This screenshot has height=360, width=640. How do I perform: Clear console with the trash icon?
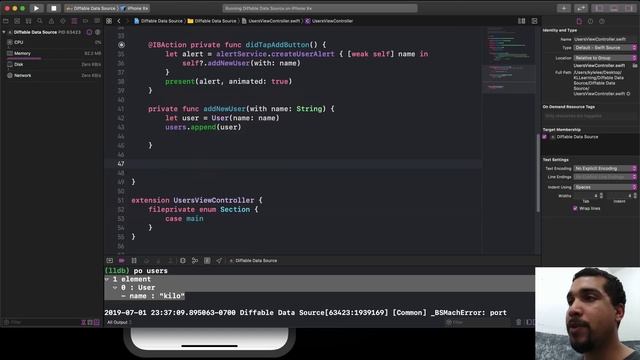pos(518,322)
